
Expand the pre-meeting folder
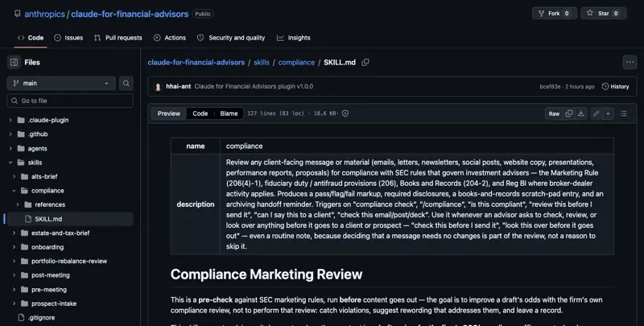14,290
